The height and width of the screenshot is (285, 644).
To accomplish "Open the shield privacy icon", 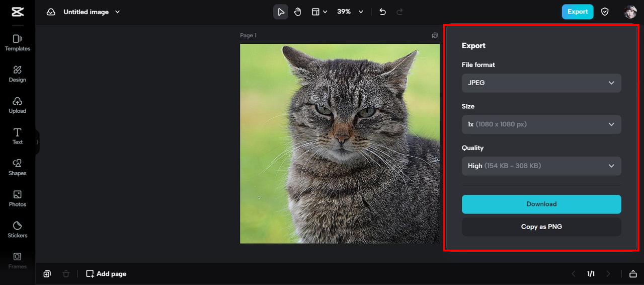I will coord(605,12).
